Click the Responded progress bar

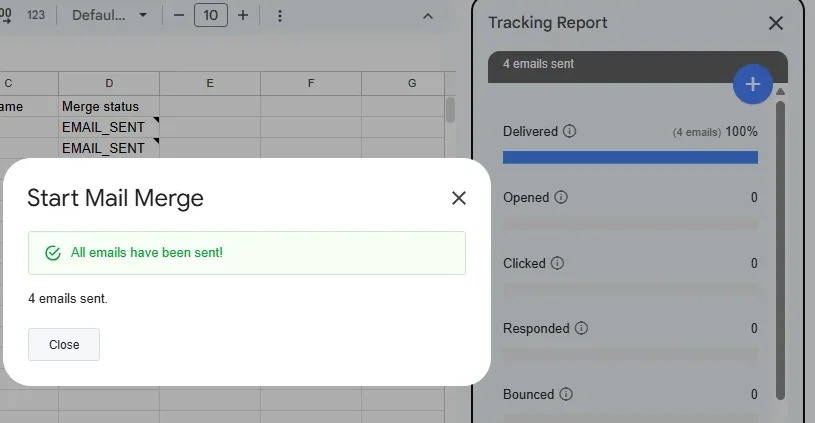(x=630, y=355)
